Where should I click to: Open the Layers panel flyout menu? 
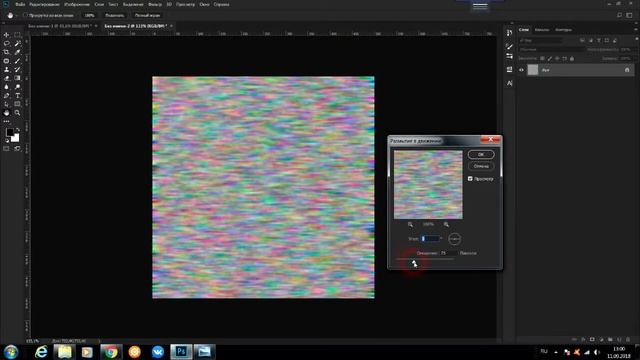point(636,29)
